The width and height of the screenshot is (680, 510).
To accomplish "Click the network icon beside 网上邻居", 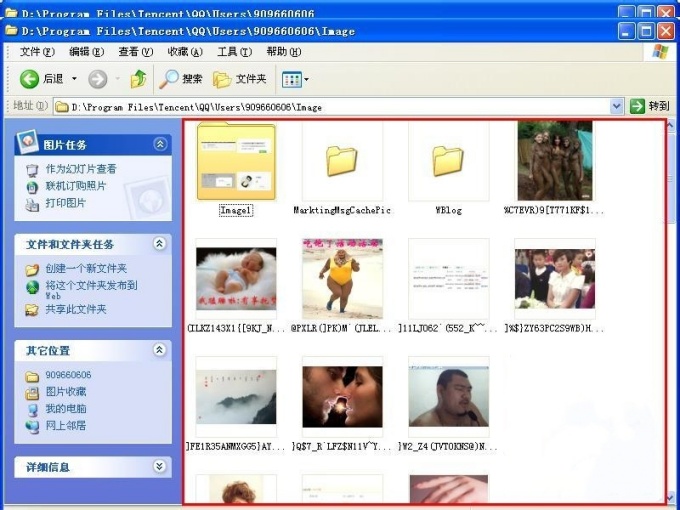I will 32,427.
